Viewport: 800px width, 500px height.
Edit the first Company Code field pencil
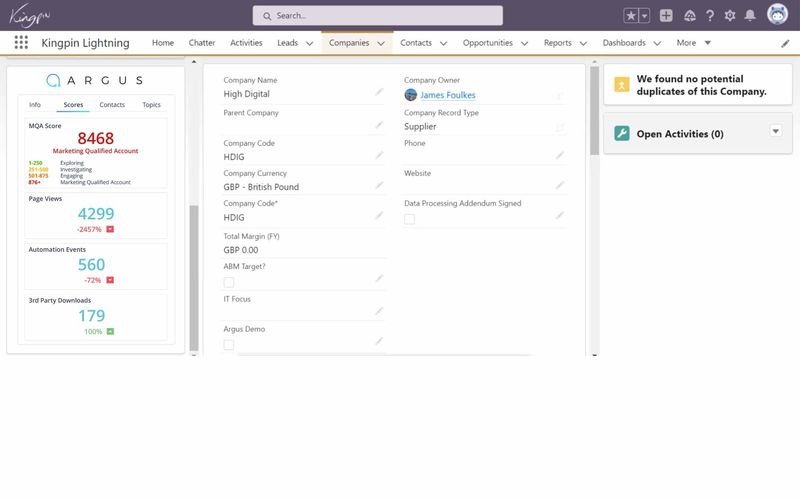pyautogui.click(x=379, y=155)
